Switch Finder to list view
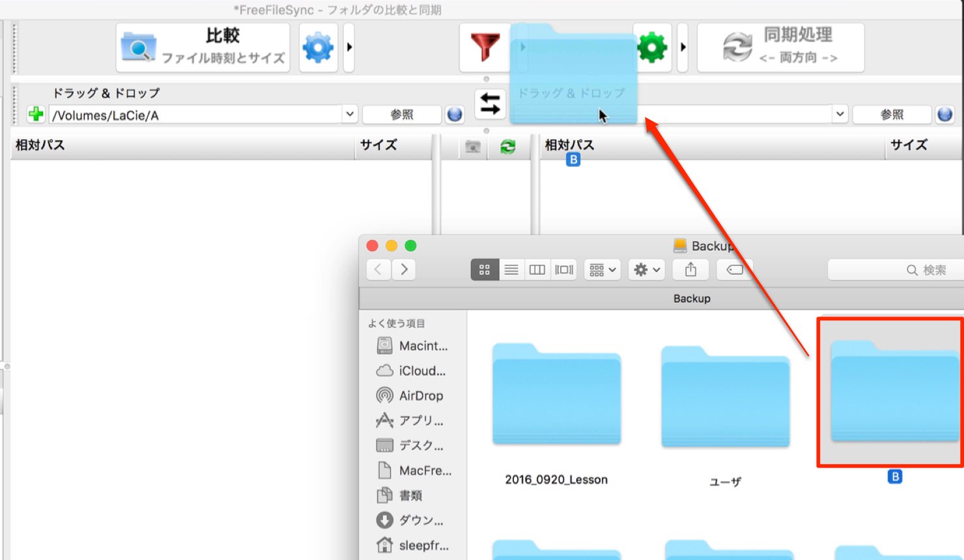Screen dimensions: 964x560 (511, 270)
